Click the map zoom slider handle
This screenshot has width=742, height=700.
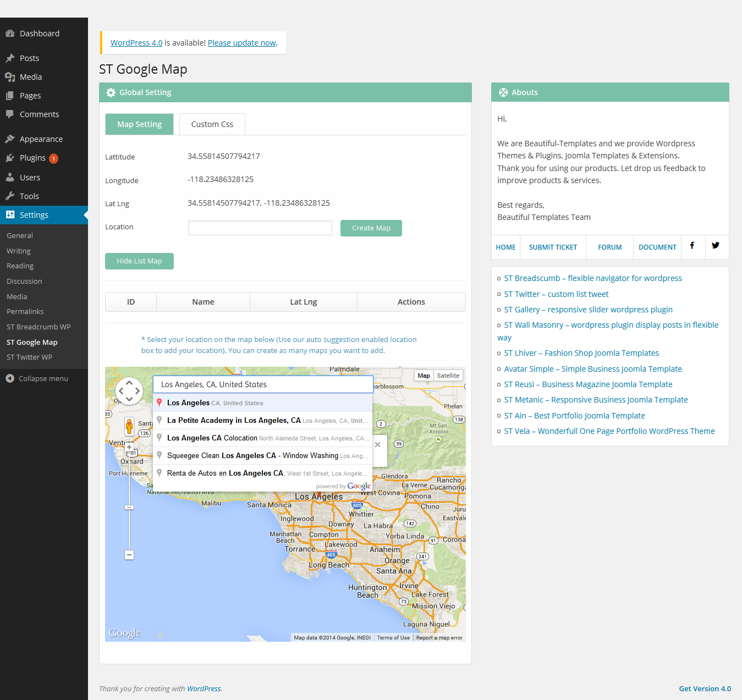point(129,507)
